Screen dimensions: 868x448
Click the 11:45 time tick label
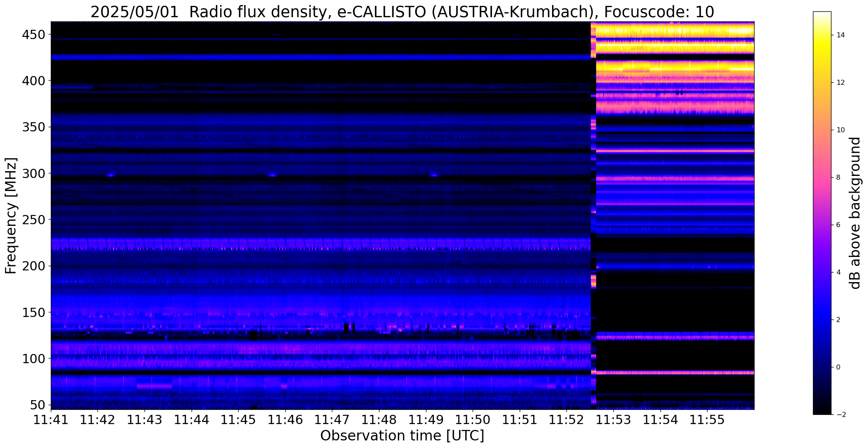(239, 419)
